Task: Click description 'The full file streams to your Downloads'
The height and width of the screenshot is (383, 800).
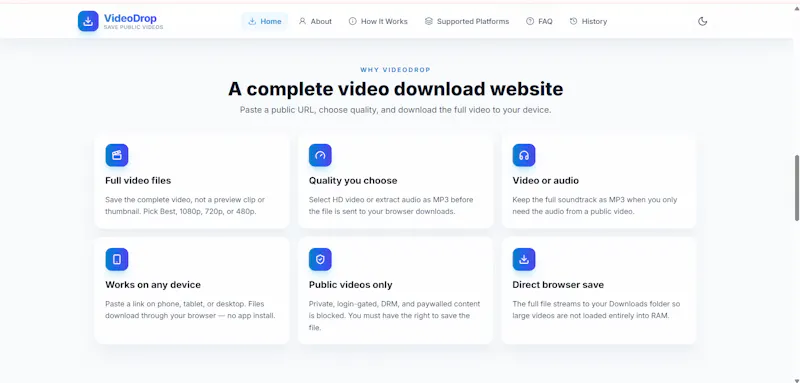Action: click(596, 310)
